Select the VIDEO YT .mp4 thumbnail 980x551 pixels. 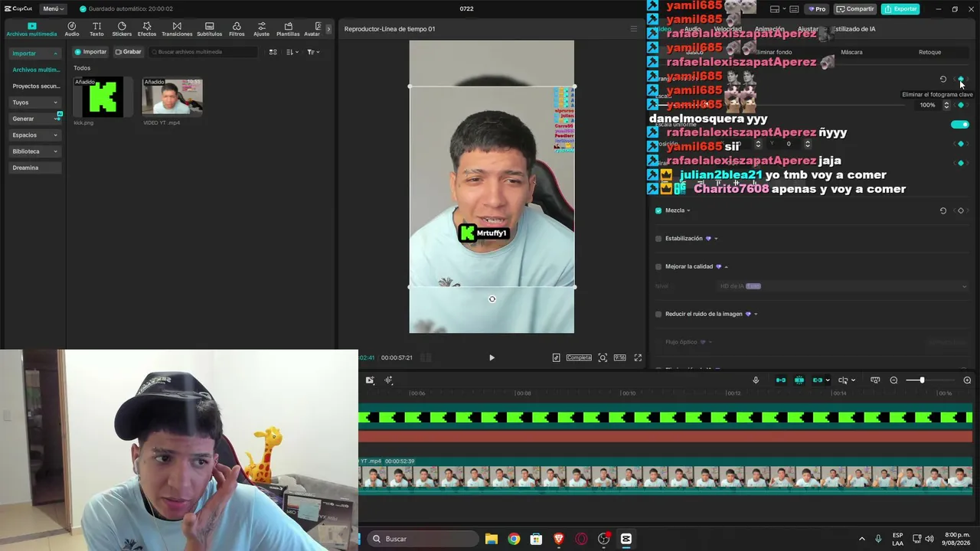[x=173, y=97]
